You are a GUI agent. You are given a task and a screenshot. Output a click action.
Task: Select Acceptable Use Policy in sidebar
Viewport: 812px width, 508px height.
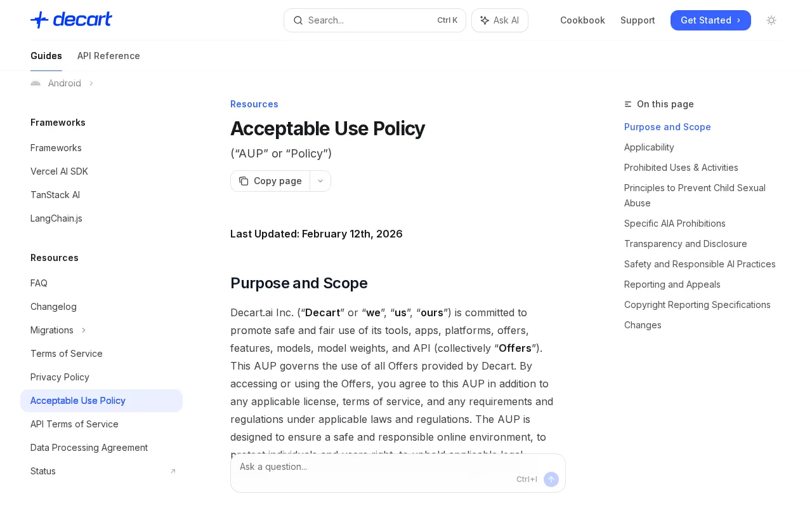click(x=101, y=401)
